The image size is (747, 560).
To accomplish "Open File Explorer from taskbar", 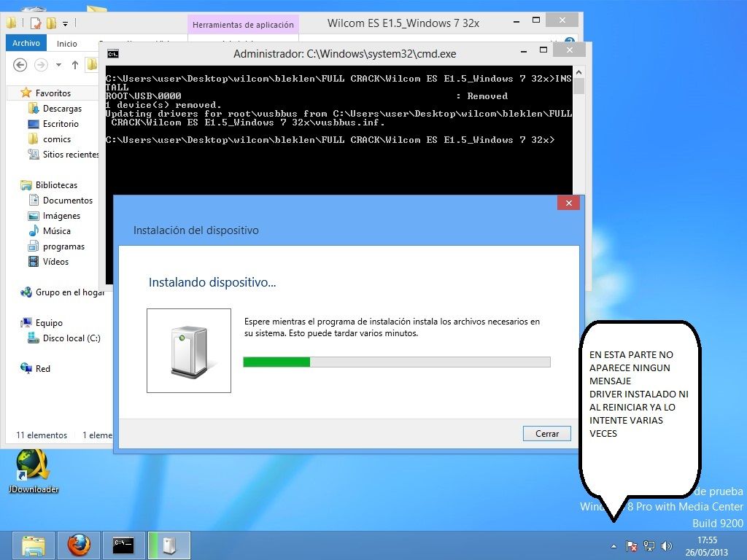I will point(34,545).
